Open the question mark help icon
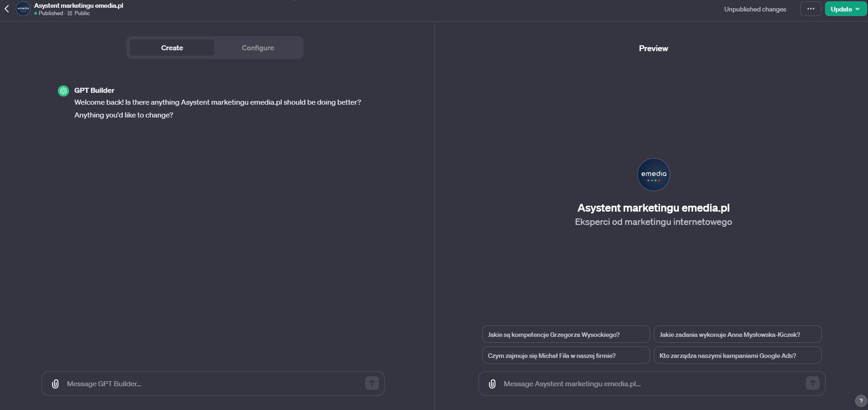This screenshot has height=410, width=868. [x=861, y=401]
